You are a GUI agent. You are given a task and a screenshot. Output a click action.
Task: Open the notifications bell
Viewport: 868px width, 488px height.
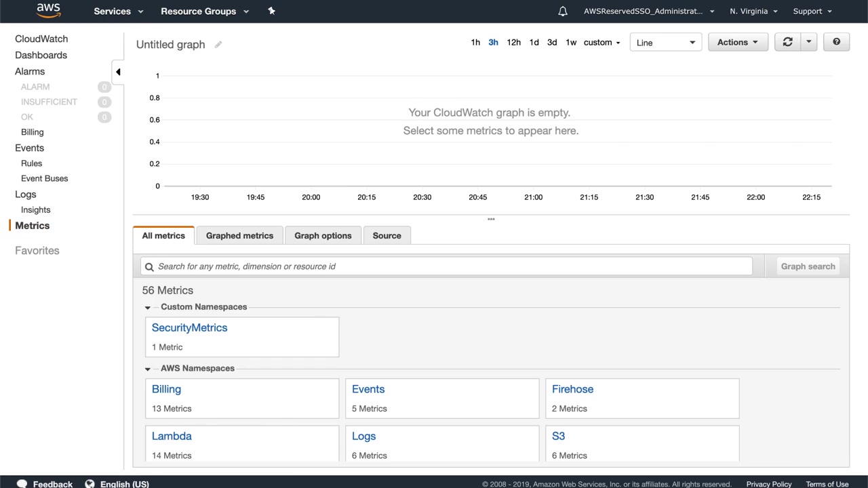tap(563, 11)
